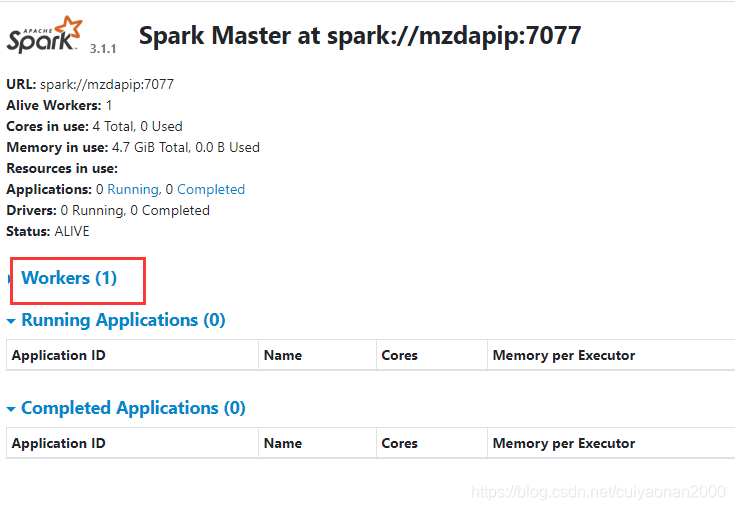
Task: Open the Completed applications link
Action: pyautogui.click(x=211, y=189)
